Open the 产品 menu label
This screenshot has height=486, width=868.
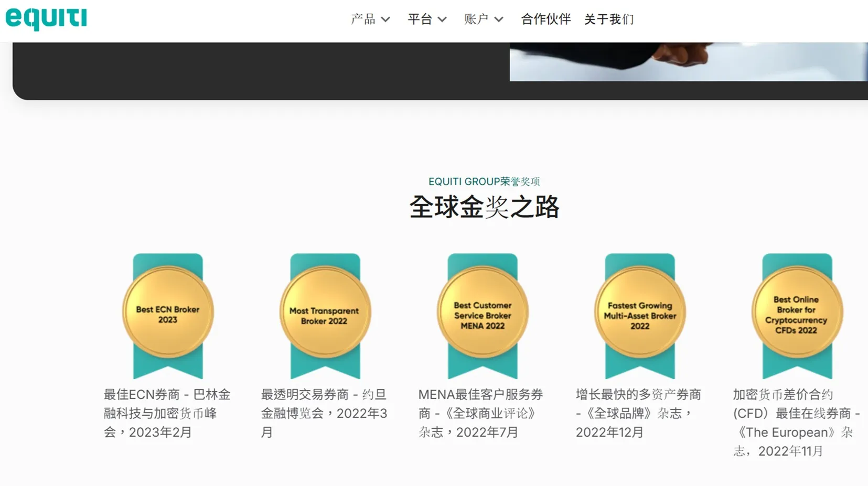(363, 19)
